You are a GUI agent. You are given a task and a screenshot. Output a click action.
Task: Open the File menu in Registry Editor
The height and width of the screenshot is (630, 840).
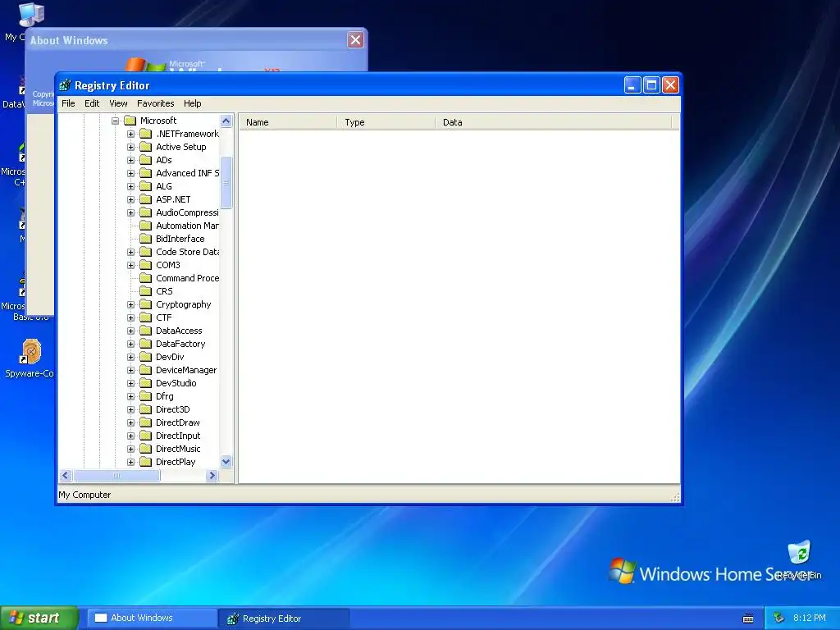tap(68, 103)
